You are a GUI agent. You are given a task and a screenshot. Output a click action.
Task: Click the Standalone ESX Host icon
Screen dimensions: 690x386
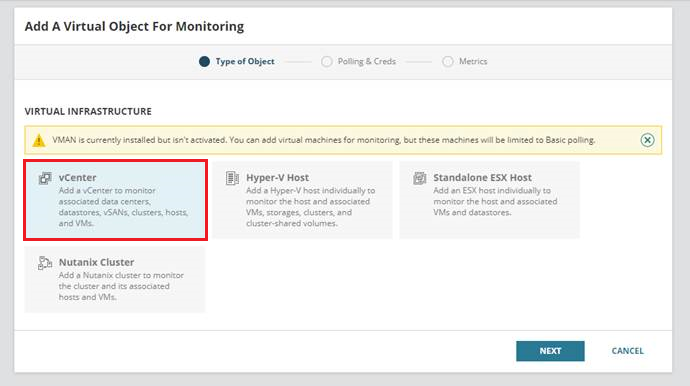coord(420,178)
